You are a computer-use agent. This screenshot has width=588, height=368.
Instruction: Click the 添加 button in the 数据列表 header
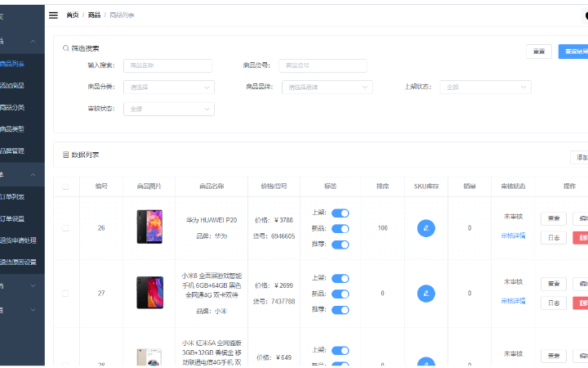pos(579,157)
